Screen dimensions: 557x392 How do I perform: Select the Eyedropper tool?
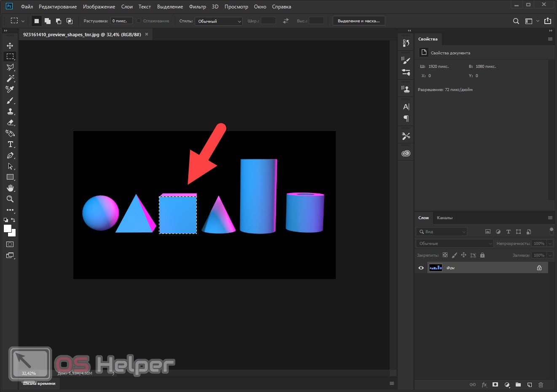[10, 89]
